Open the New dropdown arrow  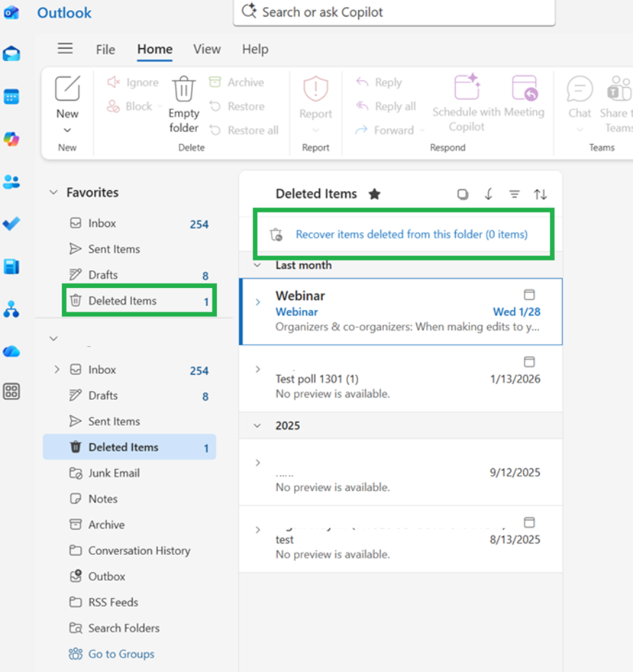(x=67, y=130)
